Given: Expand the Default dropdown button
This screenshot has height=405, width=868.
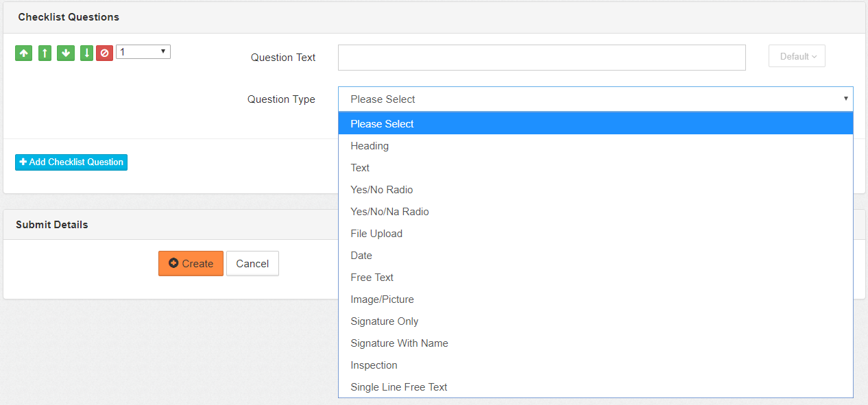Looking at the screenshot, I should point(797,56).
